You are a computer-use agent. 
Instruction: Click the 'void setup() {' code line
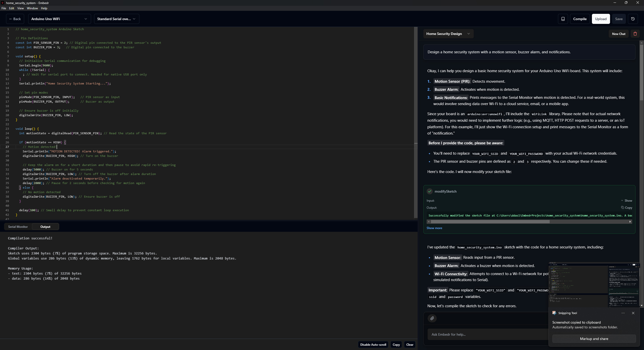tap(28, 56)
